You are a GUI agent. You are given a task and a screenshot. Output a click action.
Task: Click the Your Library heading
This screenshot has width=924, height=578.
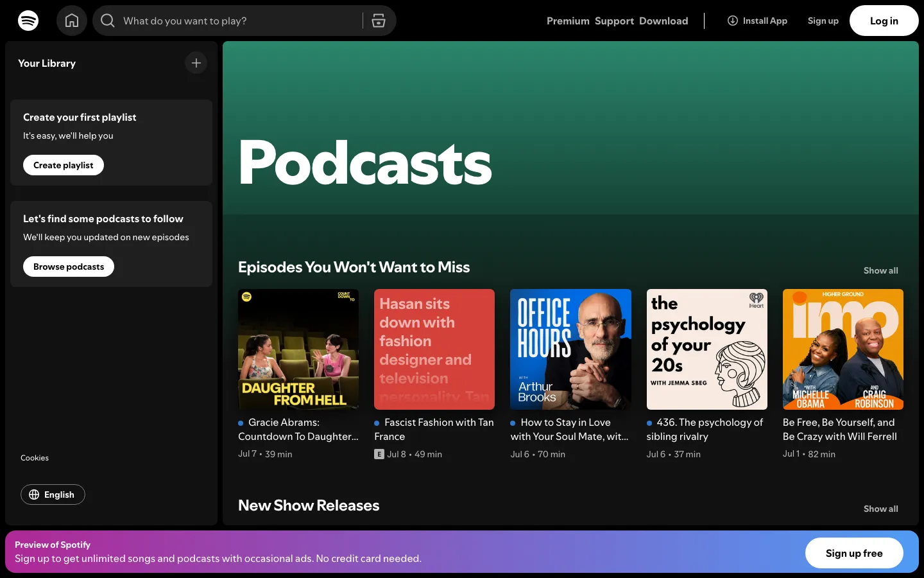click(47, 63)
